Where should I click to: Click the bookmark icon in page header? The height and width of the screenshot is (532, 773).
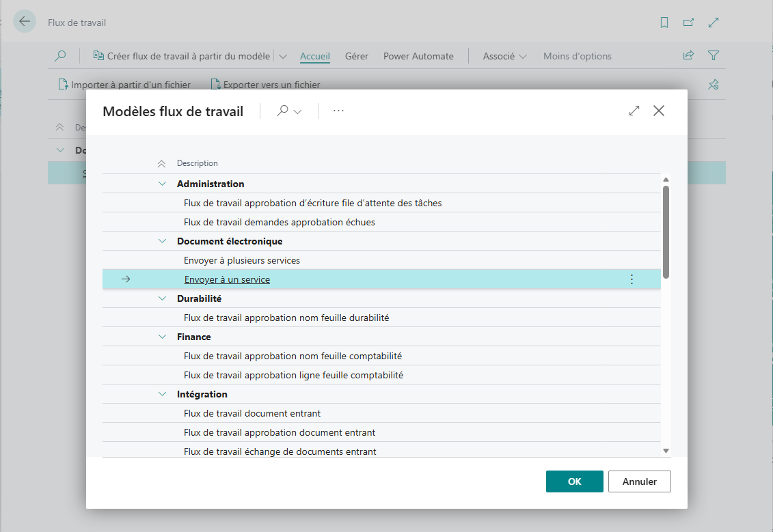point(664,23)
